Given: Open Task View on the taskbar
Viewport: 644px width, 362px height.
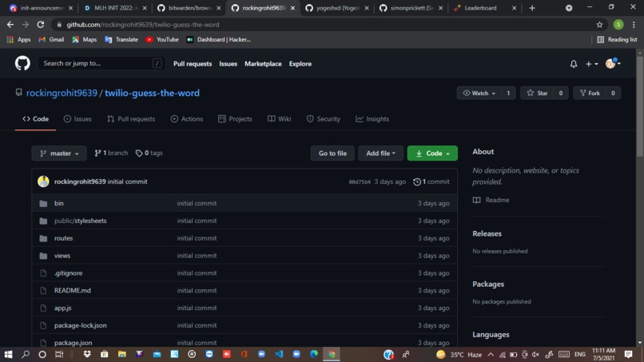Looking at the screenshot, I should tap(59, 354).
